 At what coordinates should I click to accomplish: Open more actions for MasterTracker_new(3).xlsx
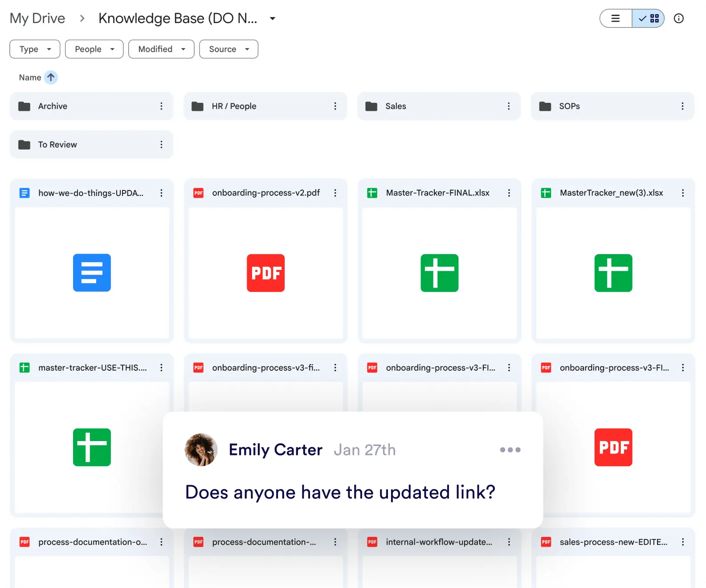682,193
